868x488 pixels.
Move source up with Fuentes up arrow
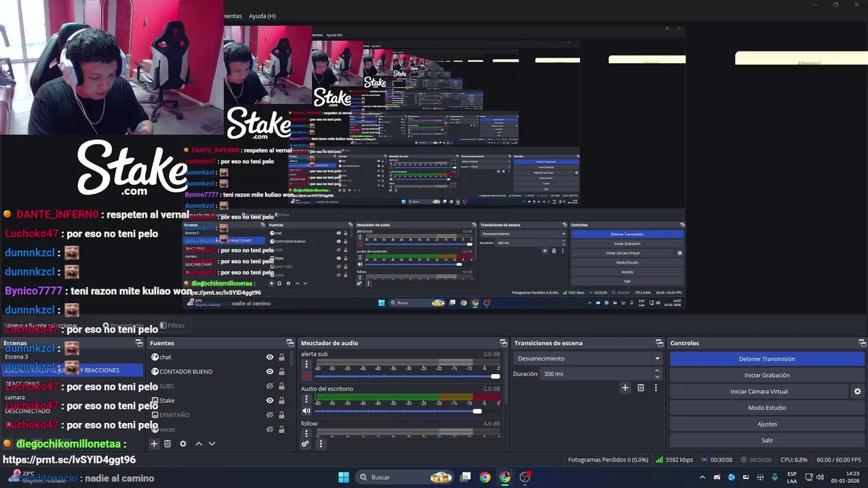[199, 444]
